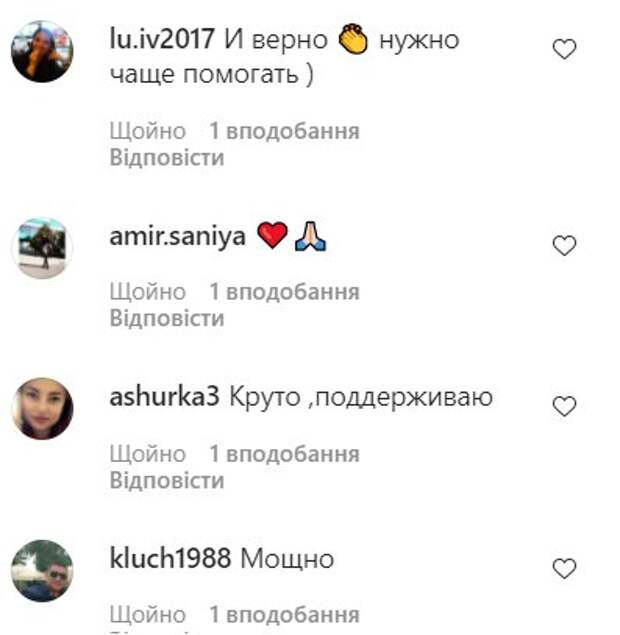View likes on lu.iv2017 comment
This screenshot has height=635, width=620.
pyautogui.click(x=284, y=131)
